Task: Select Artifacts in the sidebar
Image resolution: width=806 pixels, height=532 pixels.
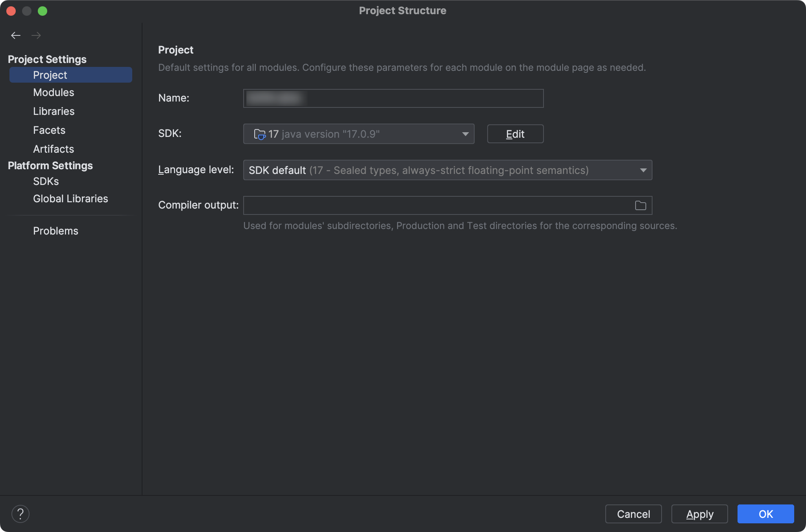Action: tap(54, 149)
